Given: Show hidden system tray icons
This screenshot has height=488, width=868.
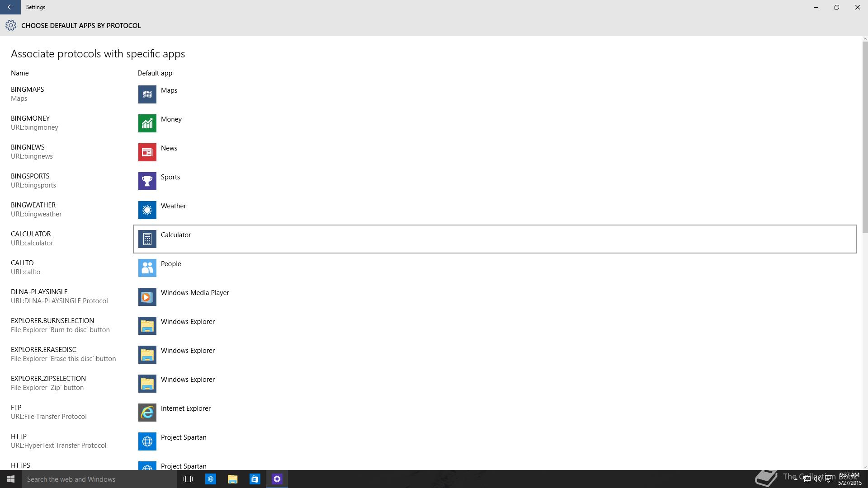Looking at the screenshot, I should click(796, 479).
